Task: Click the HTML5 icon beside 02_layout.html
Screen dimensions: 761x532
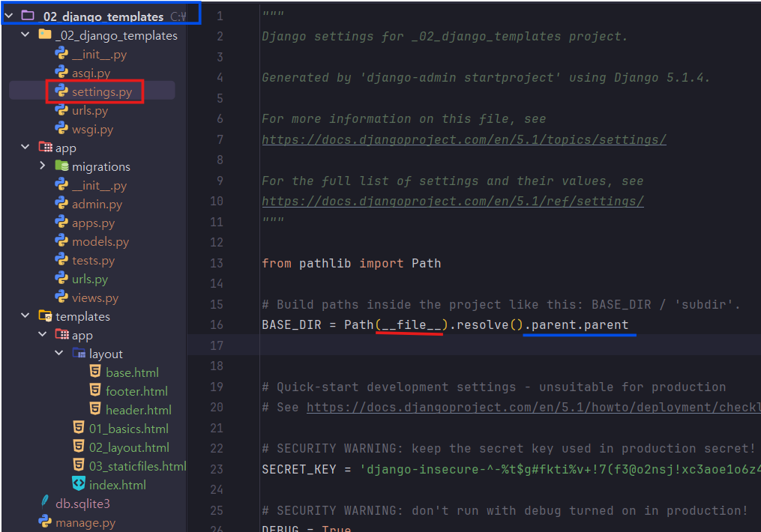Action: (x=79, y=447)
